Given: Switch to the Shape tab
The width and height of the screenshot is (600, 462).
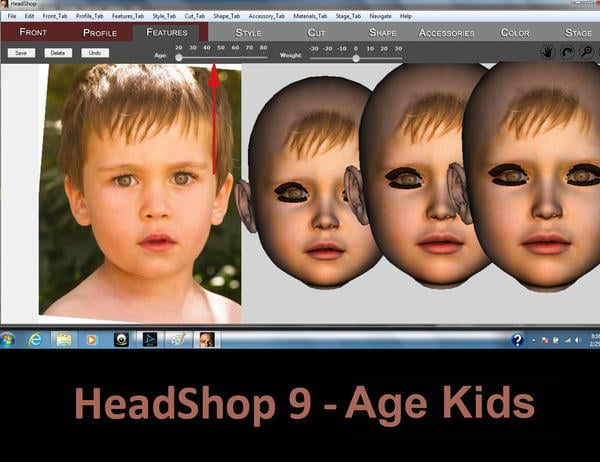Looking at the screenshot, I should [382, 33].
